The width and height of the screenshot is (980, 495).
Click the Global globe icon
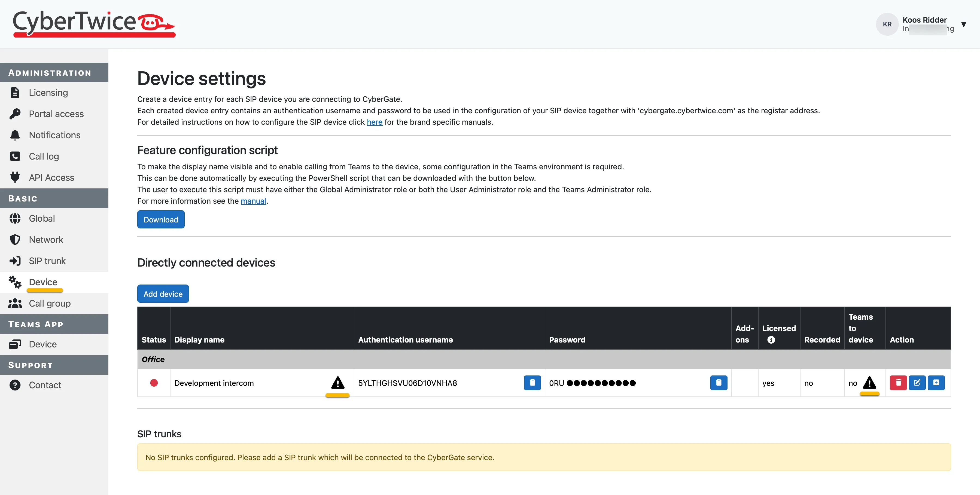[x=15, y=218]
